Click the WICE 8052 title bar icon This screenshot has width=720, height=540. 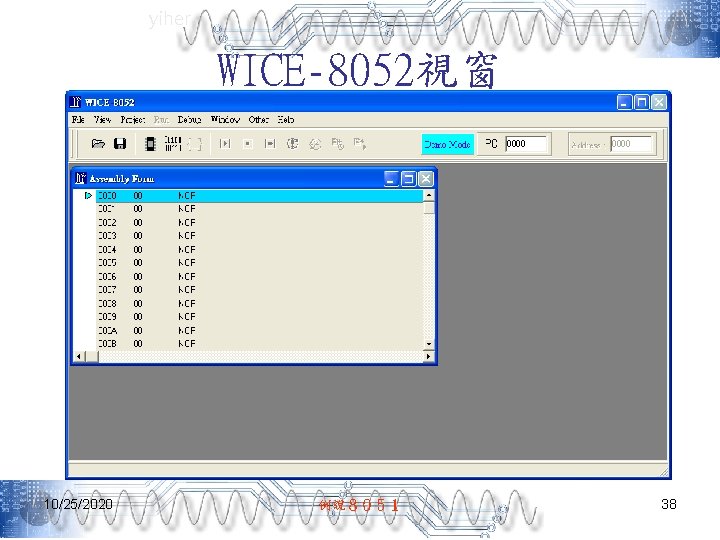tap(75, 102)
